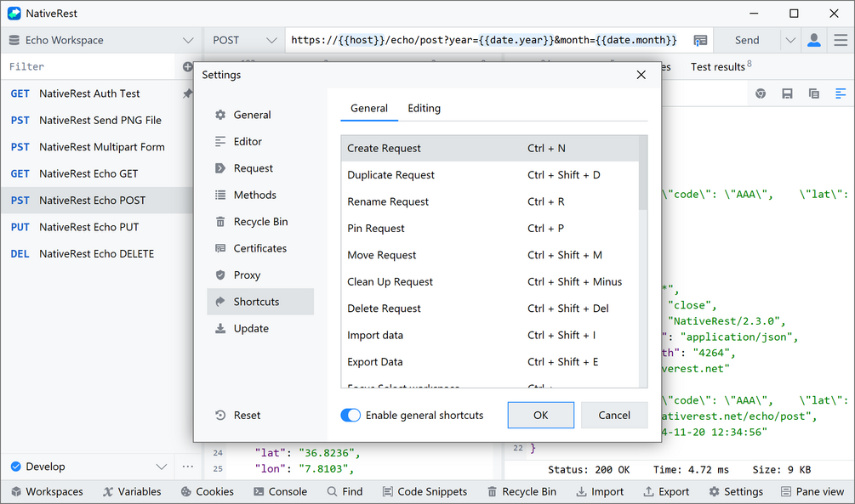855x504 pixels.
Task: Open Console in the bottom bar
Action: 280,491
